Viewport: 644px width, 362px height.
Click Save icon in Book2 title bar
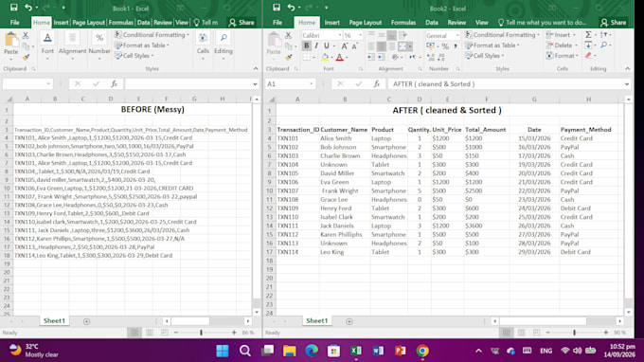277,8
